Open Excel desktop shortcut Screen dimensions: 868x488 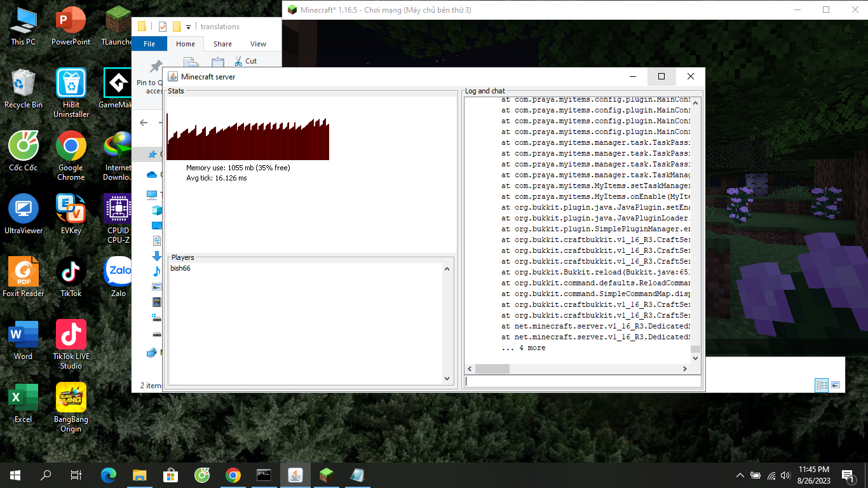point(23,403)
